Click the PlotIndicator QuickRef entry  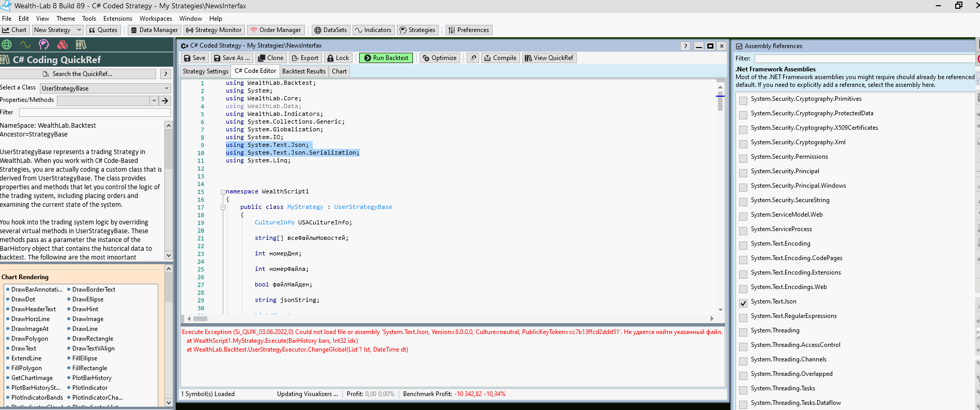point(90,388)
